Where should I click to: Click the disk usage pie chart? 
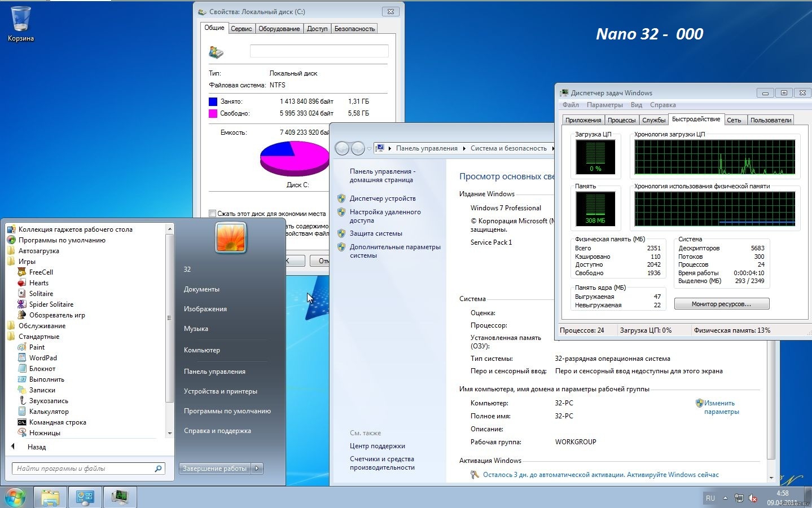[x=295, y=158]
